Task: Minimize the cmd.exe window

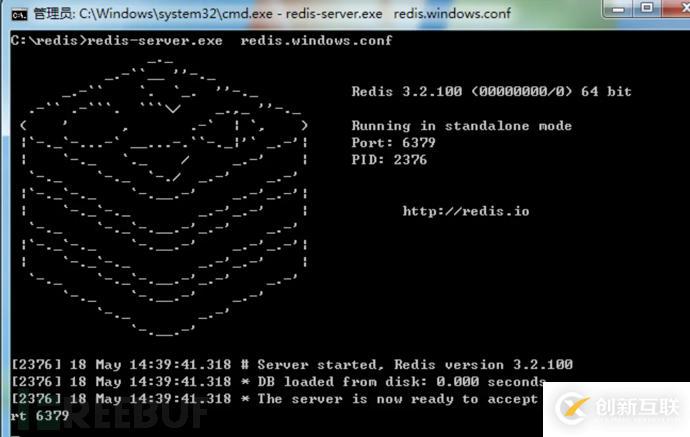Action: [x=618, y=8]
